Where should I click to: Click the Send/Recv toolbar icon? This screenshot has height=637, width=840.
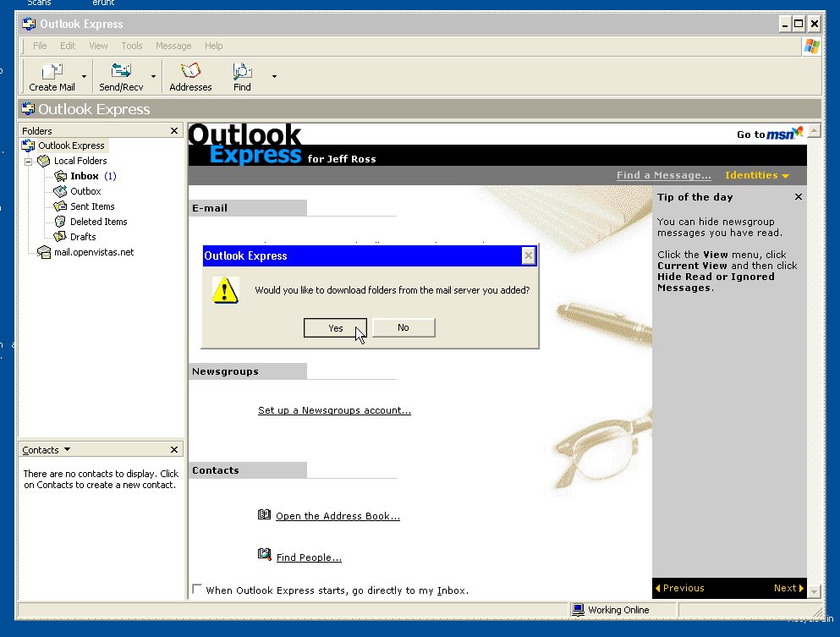[x=121, y=71]
